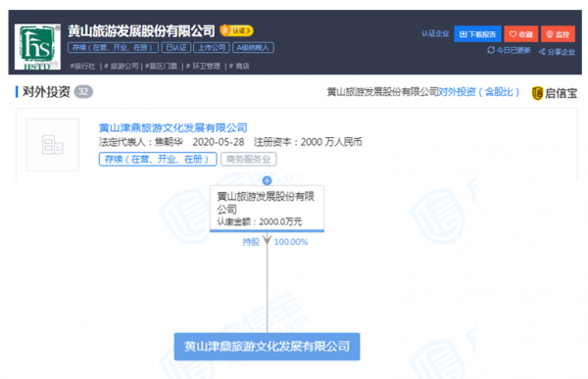The height and width of the screenshot is (379, 588).
Task: Click legal representative name 焦朝华
Action: [169, 142]
